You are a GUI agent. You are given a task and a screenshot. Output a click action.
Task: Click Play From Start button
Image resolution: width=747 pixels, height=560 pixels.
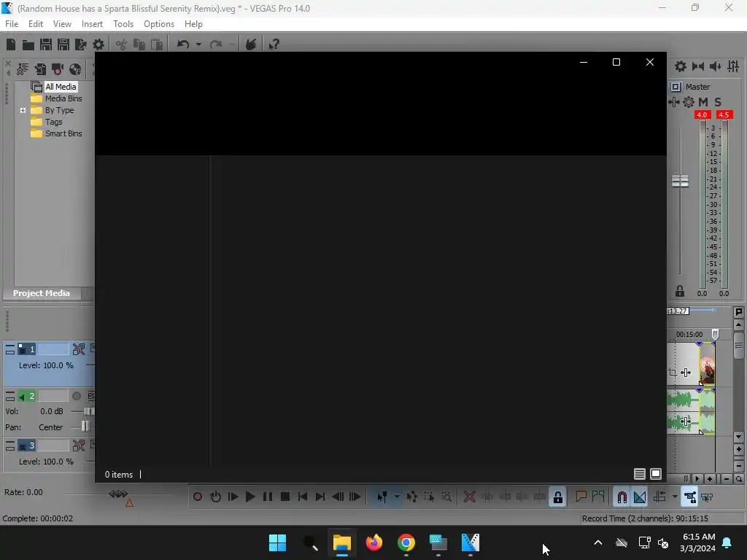click(233, 497)
